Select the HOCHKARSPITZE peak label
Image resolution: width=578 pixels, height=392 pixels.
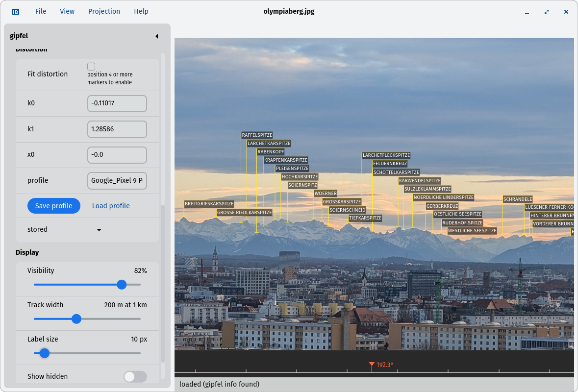[300, 177]
